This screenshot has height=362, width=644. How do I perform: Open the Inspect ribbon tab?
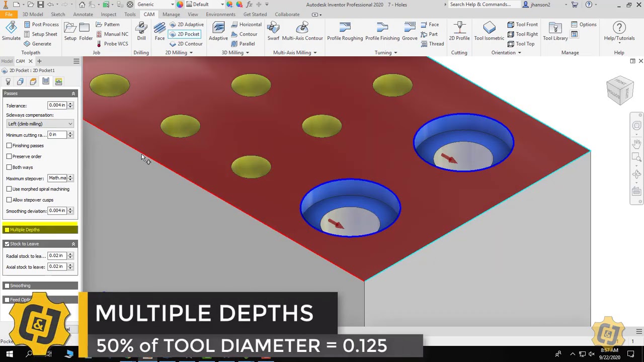108,15
